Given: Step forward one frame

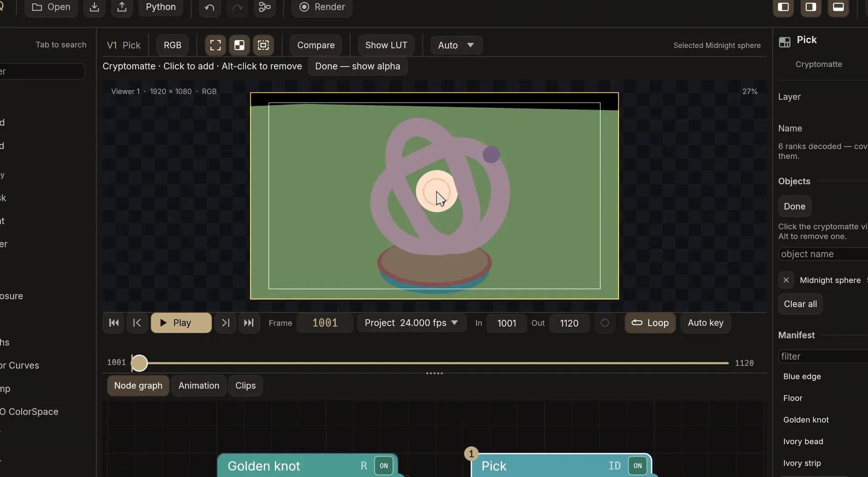Looking at the screenshot, I should click(226, 323).
